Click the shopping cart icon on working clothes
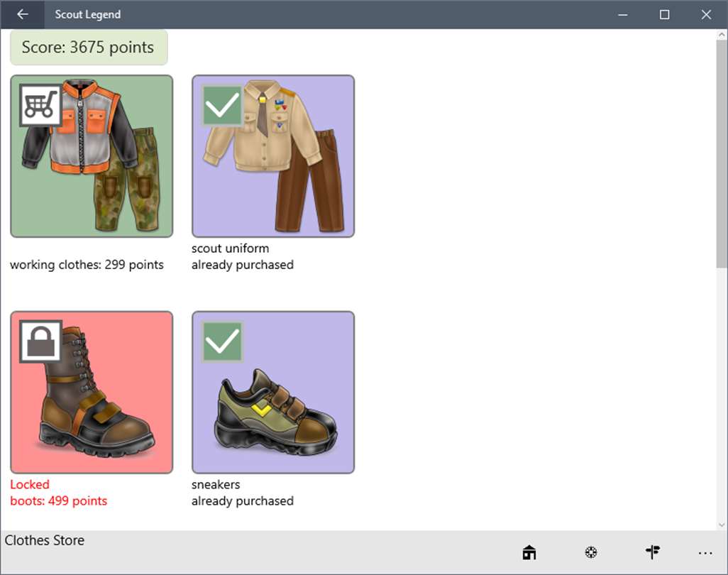 (x=41, y=106)
